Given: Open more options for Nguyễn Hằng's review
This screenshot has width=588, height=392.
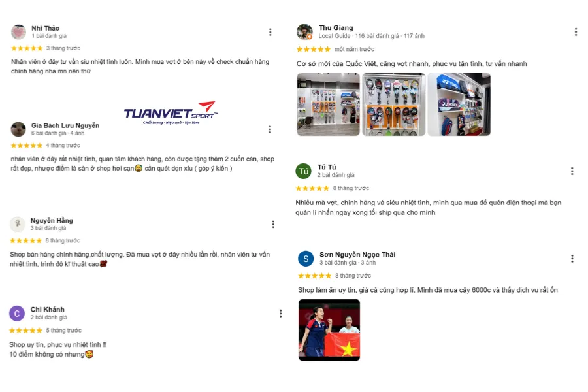Looking at the screenshot, I should pyautogui.click(x=273, y=224).
